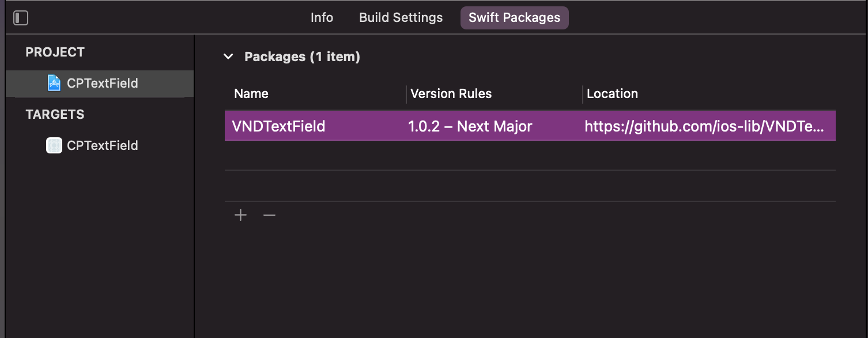Click the Version Rules column header

pos(450,93)
